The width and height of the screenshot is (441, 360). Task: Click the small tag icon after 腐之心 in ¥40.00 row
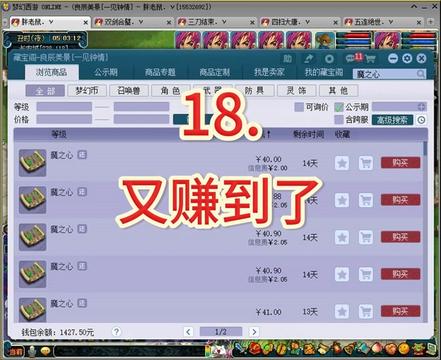pos(82,154)
